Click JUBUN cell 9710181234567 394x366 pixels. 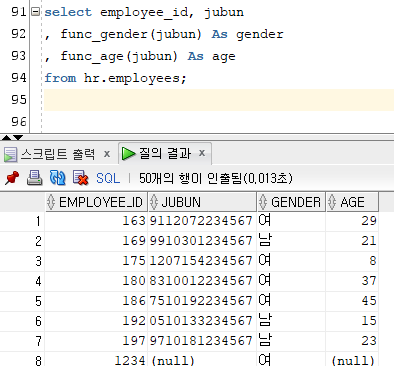(201, 341)
